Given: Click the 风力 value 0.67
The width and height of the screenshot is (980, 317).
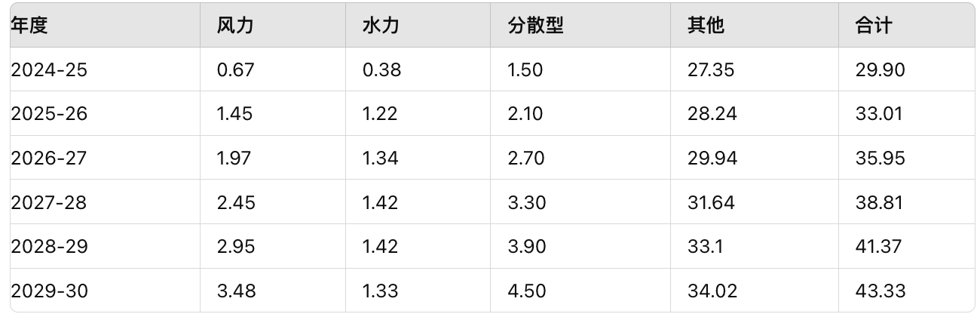Looking at the screenshot, I should 235,70.
